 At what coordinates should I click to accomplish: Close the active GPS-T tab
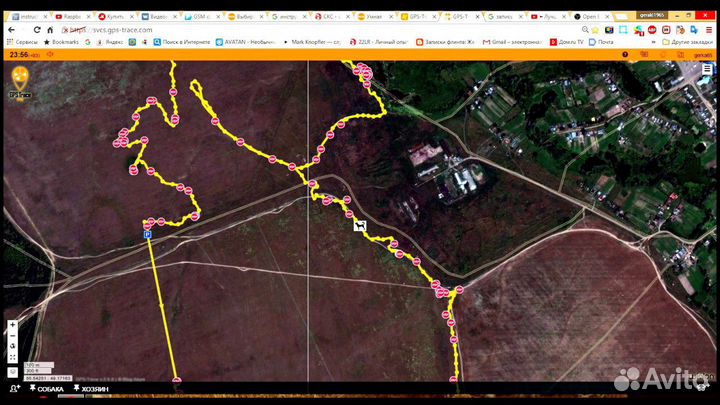coord(478,16)
